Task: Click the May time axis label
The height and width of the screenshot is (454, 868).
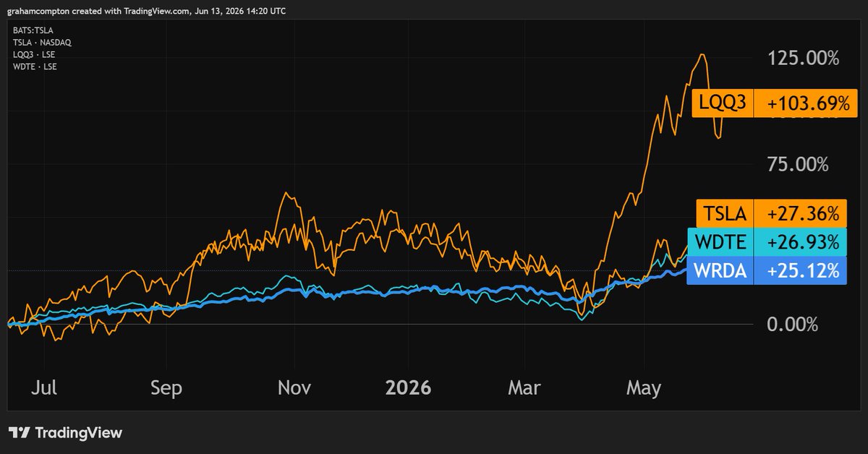Action: tap(644, 388)
